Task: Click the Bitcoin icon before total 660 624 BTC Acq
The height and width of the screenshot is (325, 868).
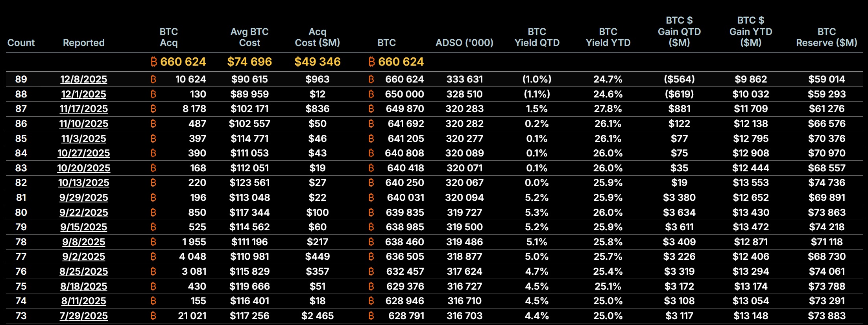Action: click(x=154, y=62)
